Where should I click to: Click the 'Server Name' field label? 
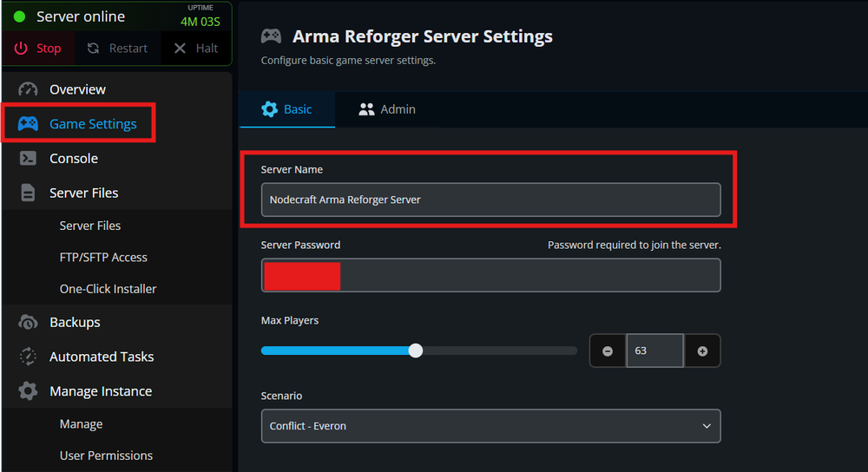pyautogui.click(x=292, y=170)
